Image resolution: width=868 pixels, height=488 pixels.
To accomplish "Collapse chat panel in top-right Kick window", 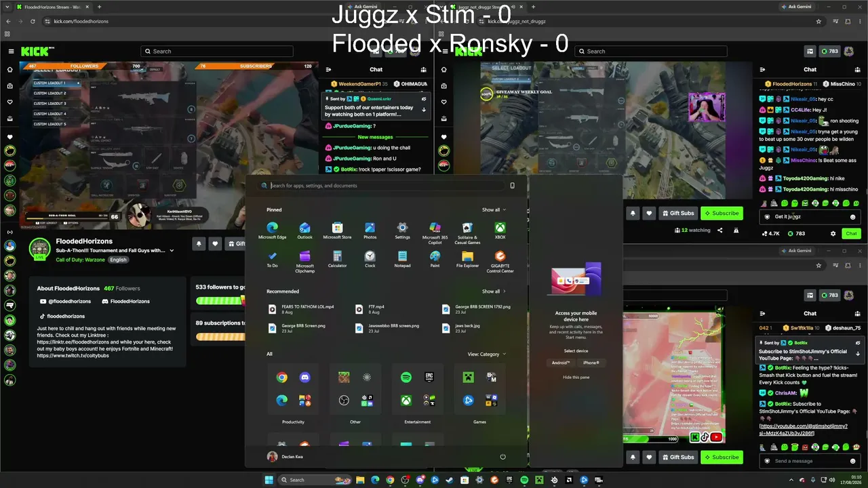I will [762, 69].
